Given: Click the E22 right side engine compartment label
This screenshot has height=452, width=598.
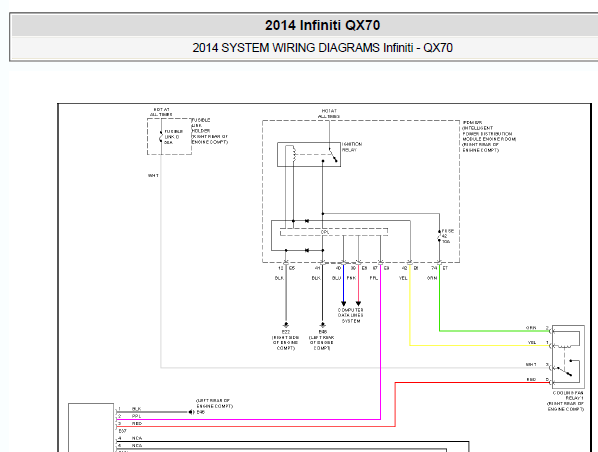Looking at the screenshot, I should [285, 340].
